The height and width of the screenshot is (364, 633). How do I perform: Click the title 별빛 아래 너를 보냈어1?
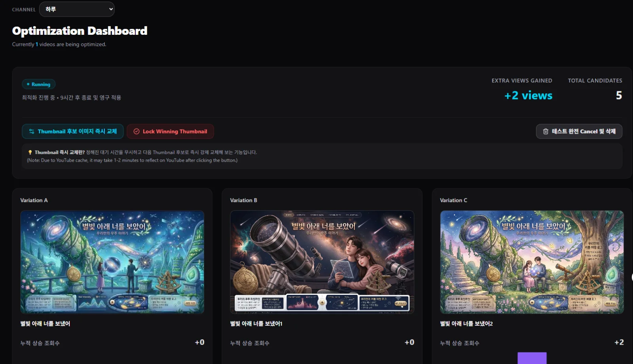point(256,324)
